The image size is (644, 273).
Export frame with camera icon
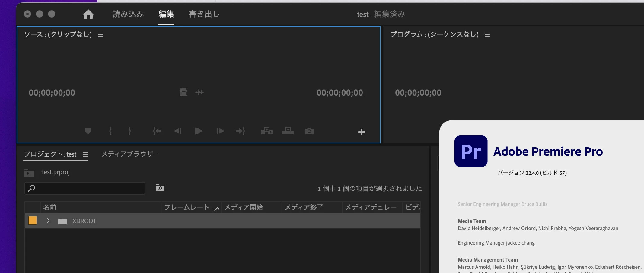click(x=309, y=131)
